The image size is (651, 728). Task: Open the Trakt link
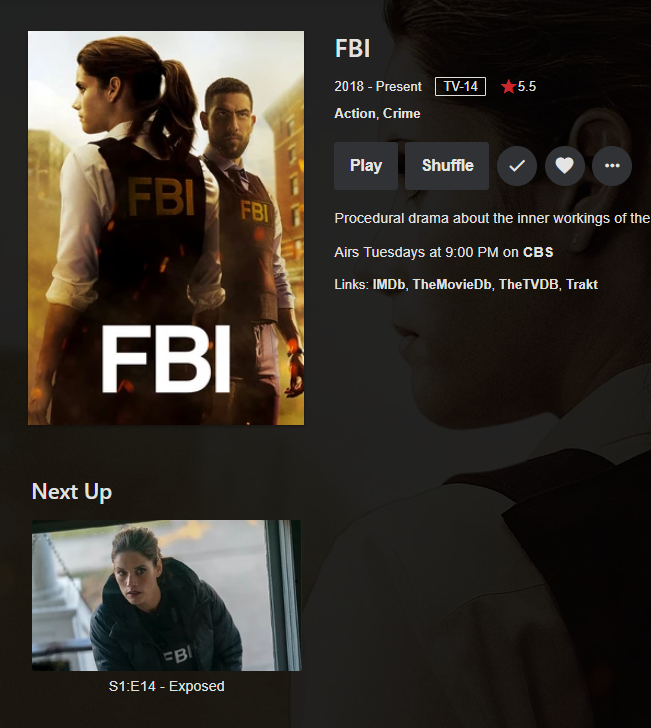coord(582,284)
